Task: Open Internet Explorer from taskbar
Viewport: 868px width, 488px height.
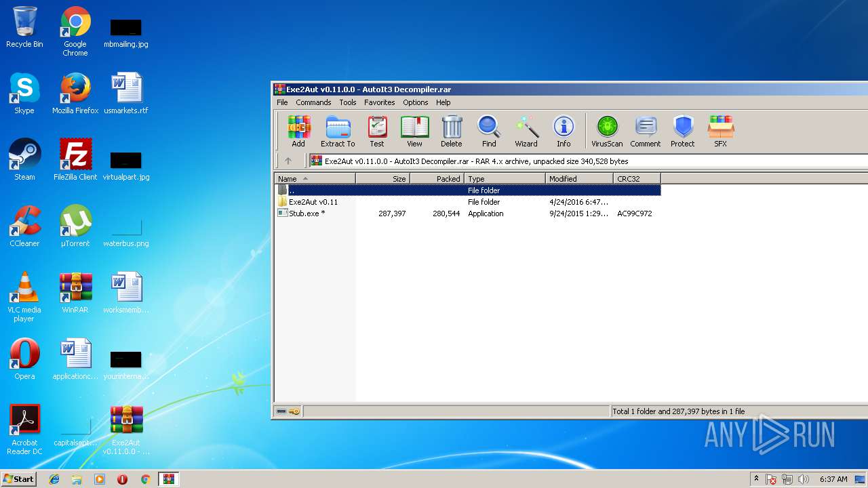Action: (54, 479)
